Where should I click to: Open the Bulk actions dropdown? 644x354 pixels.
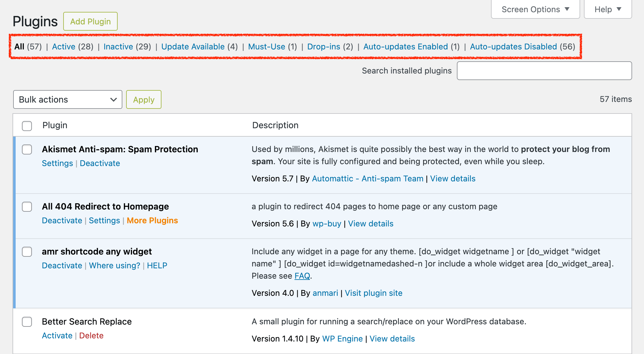68,99
